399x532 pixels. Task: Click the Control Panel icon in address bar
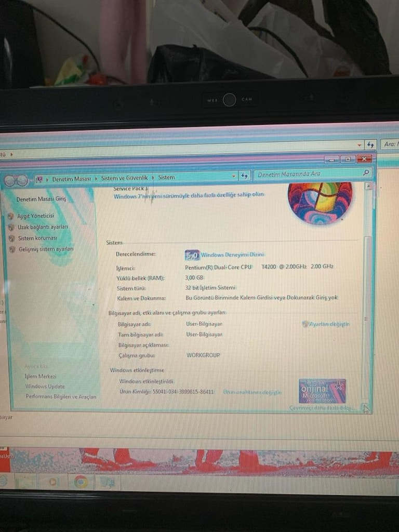tap(39, 179)
